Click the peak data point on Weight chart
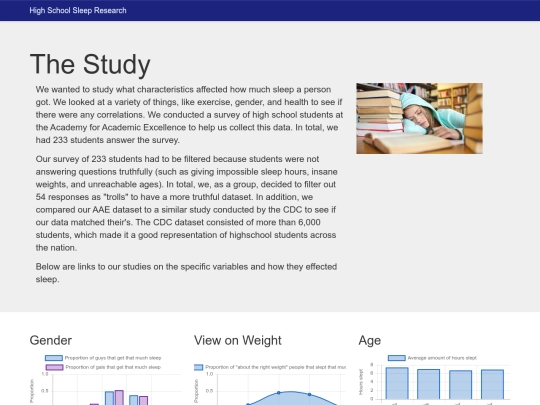Image resolution: width=540 pixels, height=405 pixels. click(x=279, y=393)
